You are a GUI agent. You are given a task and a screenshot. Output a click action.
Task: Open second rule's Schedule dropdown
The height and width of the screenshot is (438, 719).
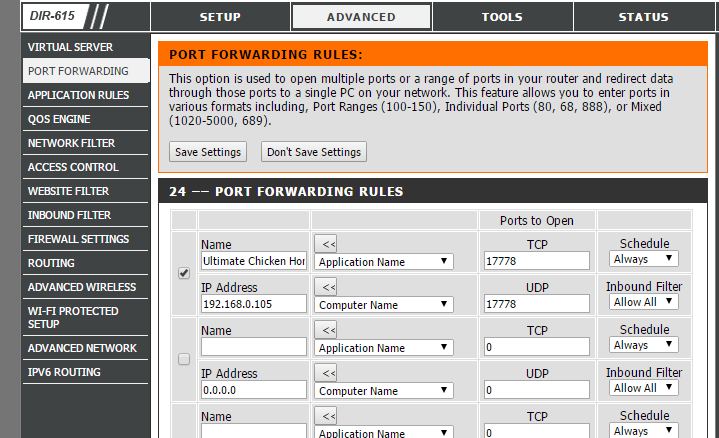pyautogui.click(x=644, y=345)
